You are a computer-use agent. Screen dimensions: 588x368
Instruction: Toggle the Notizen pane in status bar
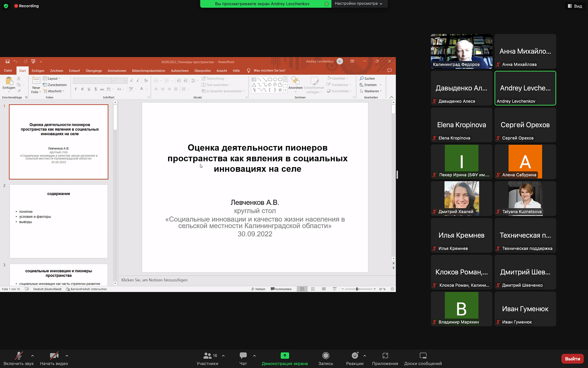click(x=258, y=289)
